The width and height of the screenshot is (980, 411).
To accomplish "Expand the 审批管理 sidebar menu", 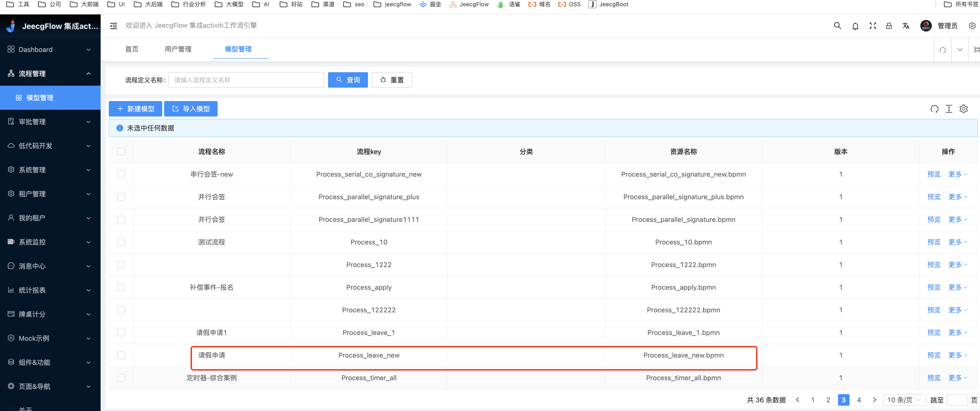I will coord(50,122).
